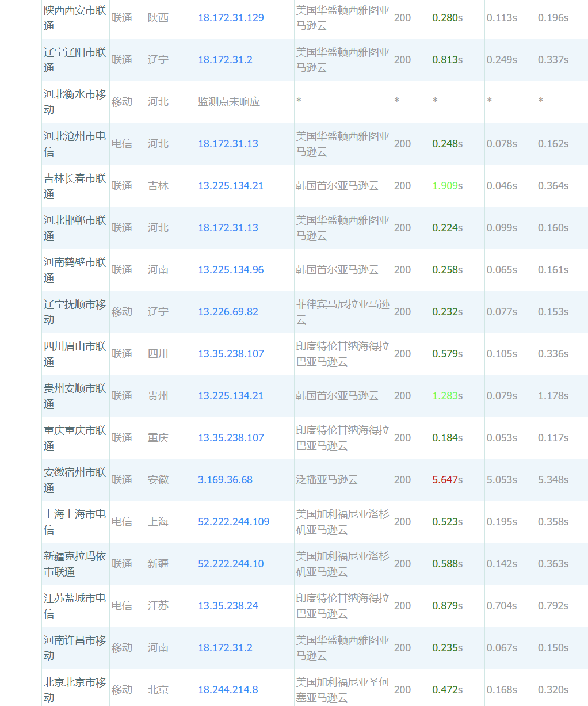This screenshot has width=588, height=706.
Task: Click IP link 3.169.36.68
Action: 225,480
